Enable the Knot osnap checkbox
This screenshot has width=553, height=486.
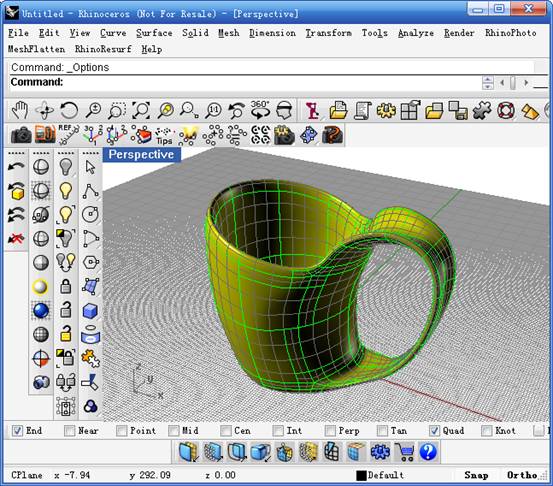point(486,431)
